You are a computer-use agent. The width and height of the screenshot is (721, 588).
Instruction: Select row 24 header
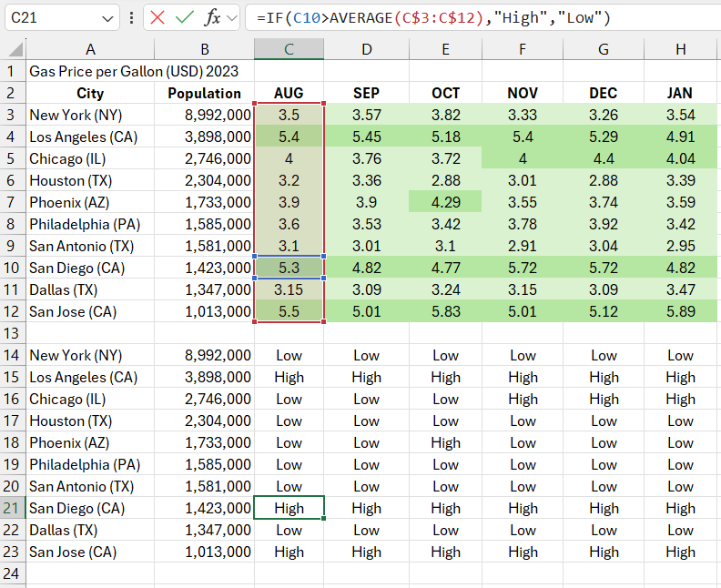(x=11, y=573)
